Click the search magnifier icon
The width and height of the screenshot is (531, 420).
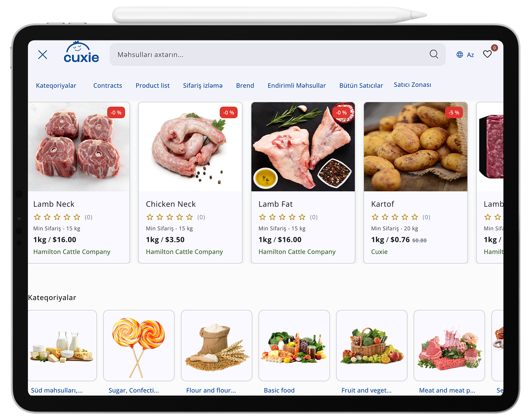(434, 54)
